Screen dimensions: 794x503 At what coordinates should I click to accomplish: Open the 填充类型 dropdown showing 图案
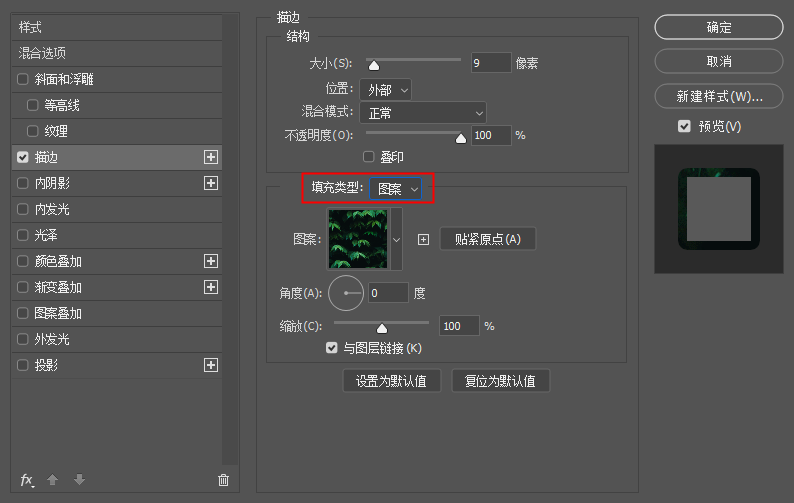(x=395, y=188)
